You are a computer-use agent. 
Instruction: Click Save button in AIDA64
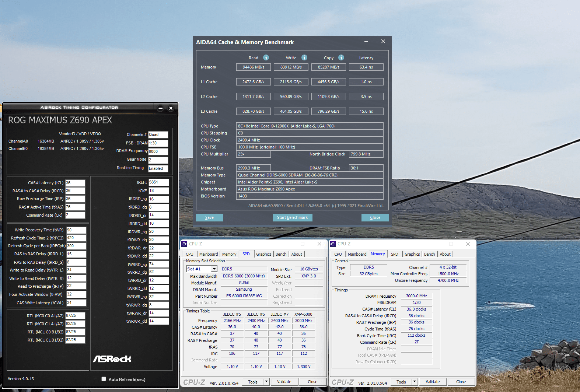pyautogui.click(x=210, y=217)
